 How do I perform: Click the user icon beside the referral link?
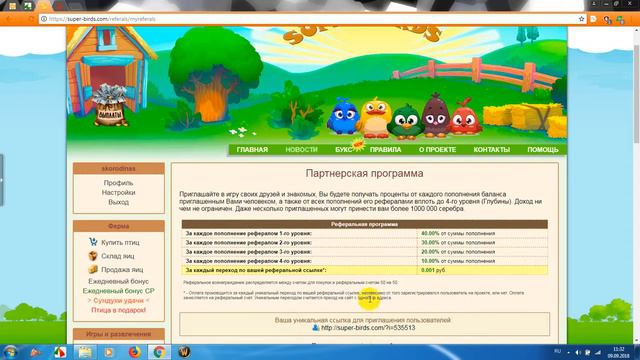tap(316, 328)
